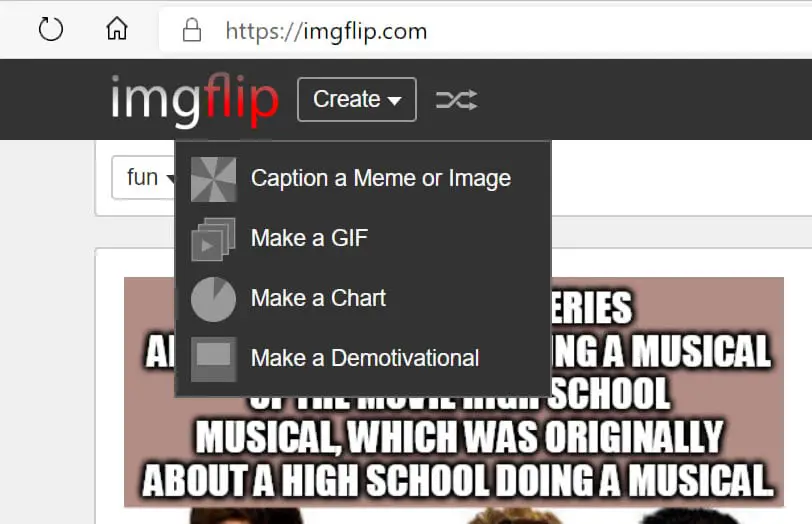Expand the fun stream dropdown
Image resolution: width=812 pixels, height=524 pixels.
click(x=144, y=178)
